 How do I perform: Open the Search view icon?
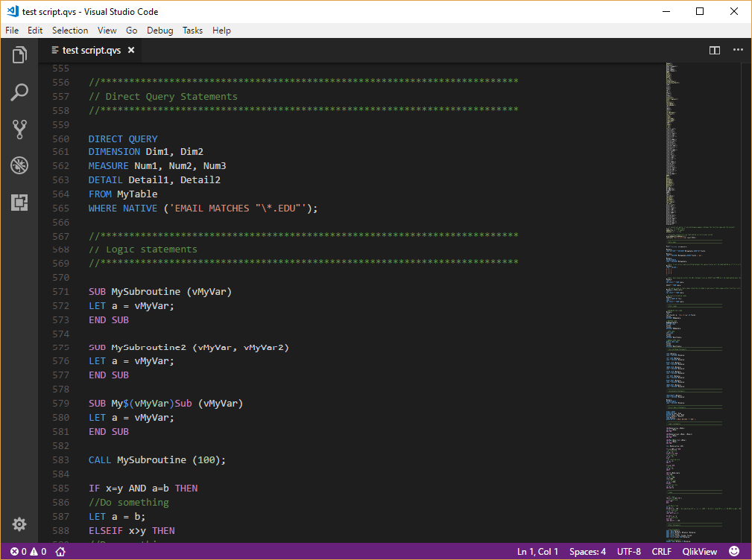coord(19,92)
